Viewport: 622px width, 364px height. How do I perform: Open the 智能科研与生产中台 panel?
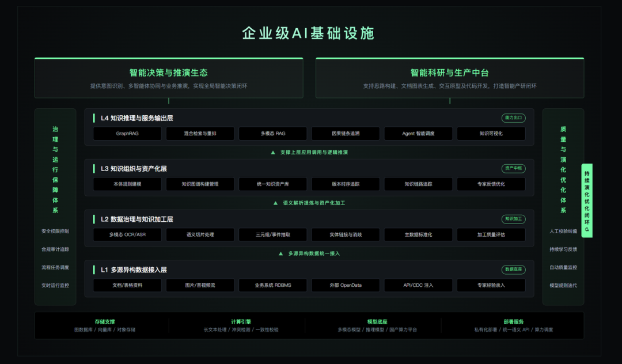click(x=449, y=78)
